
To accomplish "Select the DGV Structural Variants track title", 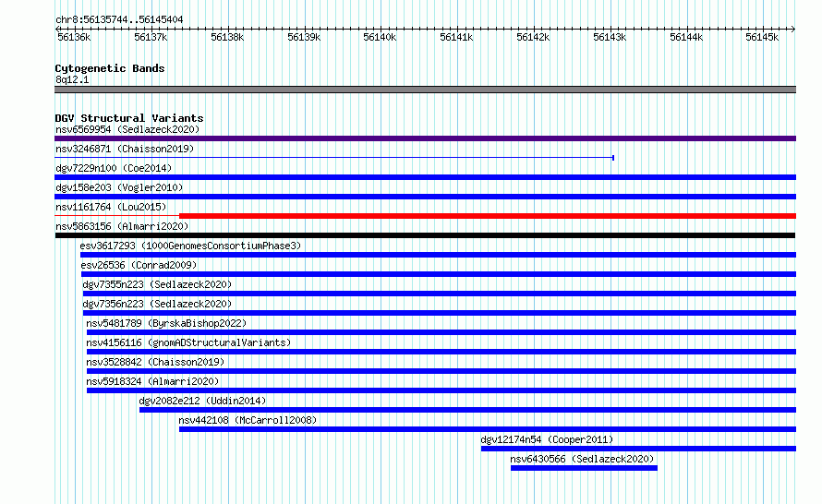I will point(129,118).
